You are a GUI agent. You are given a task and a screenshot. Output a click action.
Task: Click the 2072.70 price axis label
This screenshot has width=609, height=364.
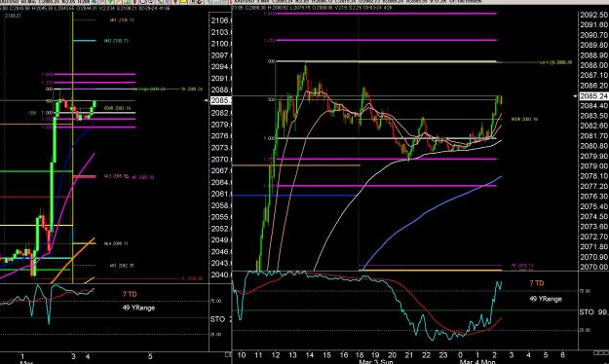pos(593,237)
